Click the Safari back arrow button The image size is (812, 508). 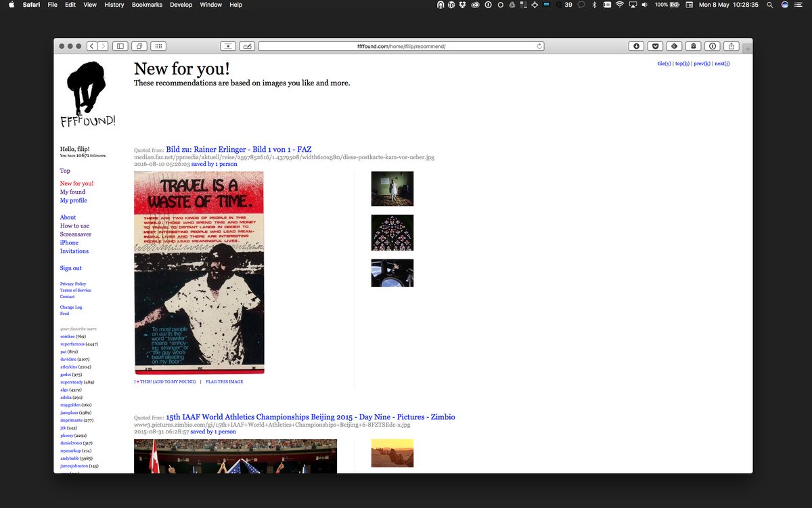[91, 46]
